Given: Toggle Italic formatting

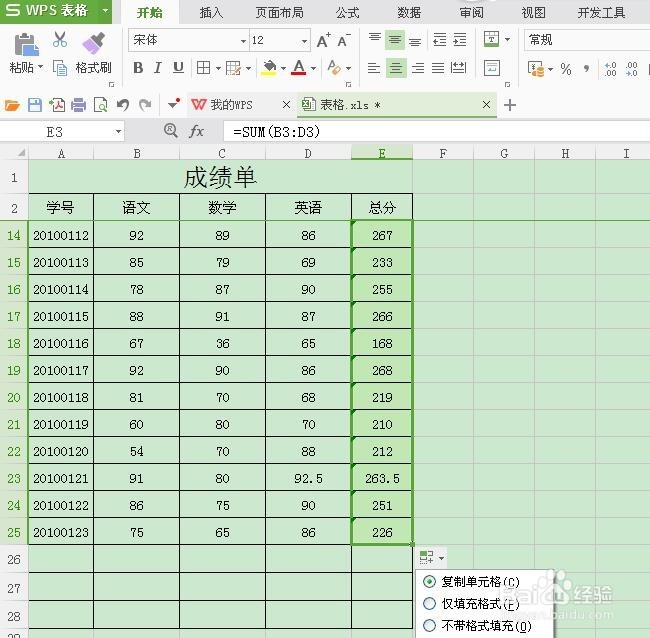Looking at the screenshot, I should (x=158, y=68).
